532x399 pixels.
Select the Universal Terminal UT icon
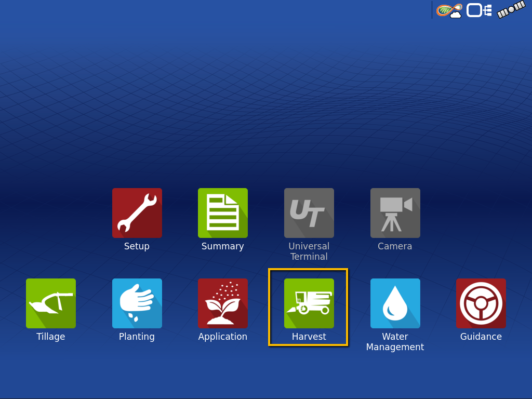pyautogui.click(x=309, y=213)
